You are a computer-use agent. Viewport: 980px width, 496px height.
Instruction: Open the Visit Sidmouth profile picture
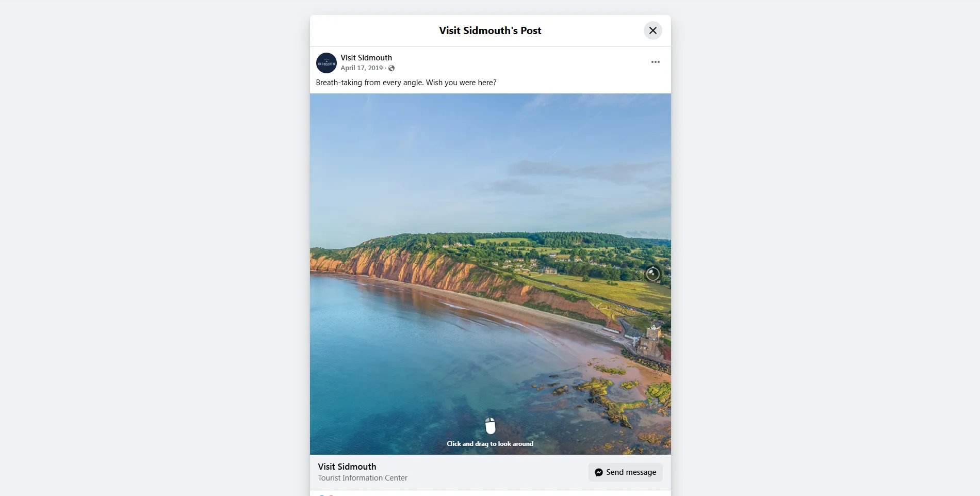tap(326, 63)
